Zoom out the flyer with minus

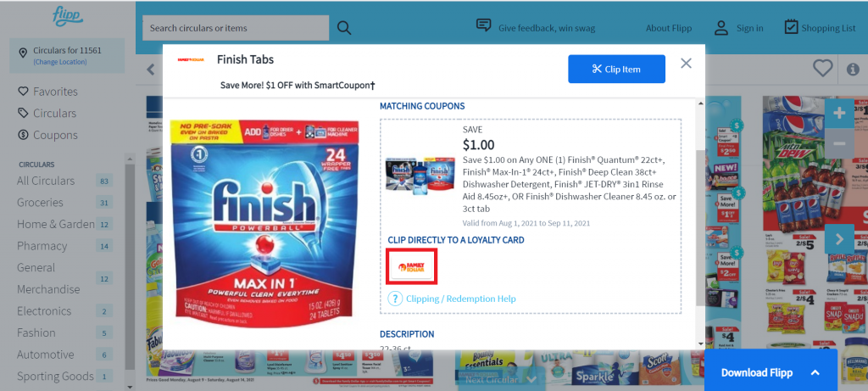839,143
